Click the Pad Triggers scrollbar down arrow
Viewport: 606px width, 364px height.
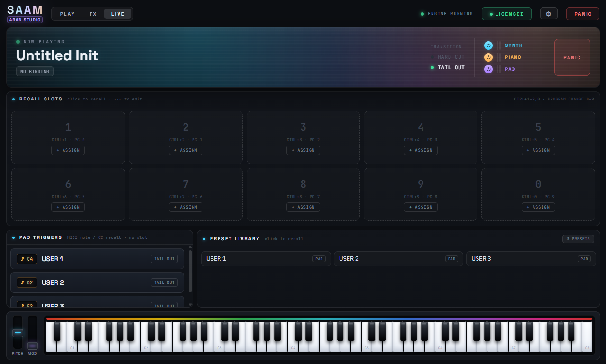(x=190, y=305)
